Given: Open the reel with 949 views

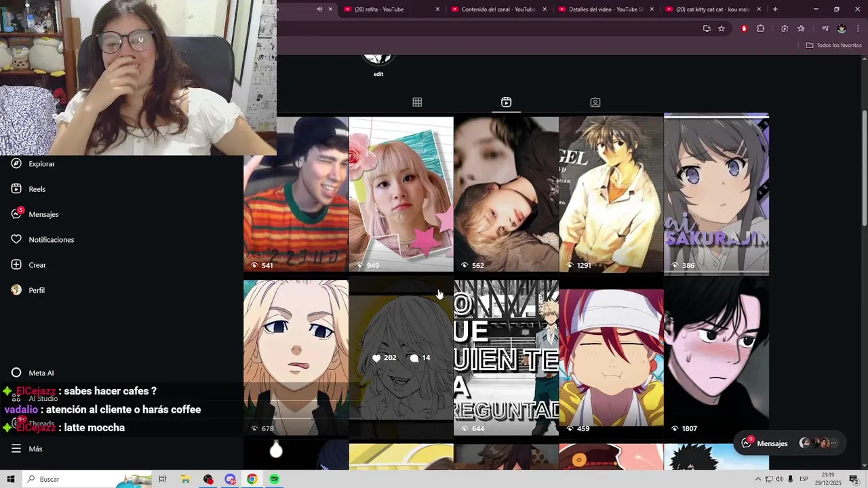Looking at the screenshot, I should click(401, 194).
